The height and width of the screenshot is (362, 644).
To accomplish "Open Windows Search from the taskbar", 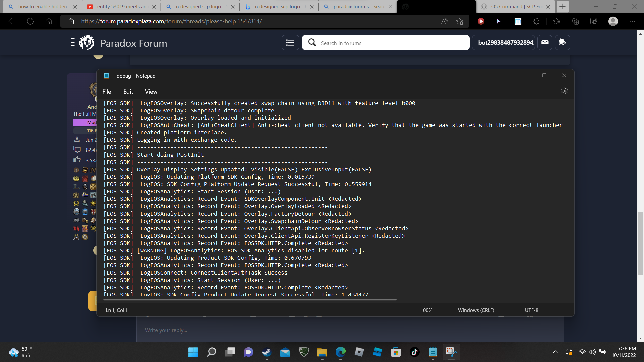I will [x=211, y=352].
